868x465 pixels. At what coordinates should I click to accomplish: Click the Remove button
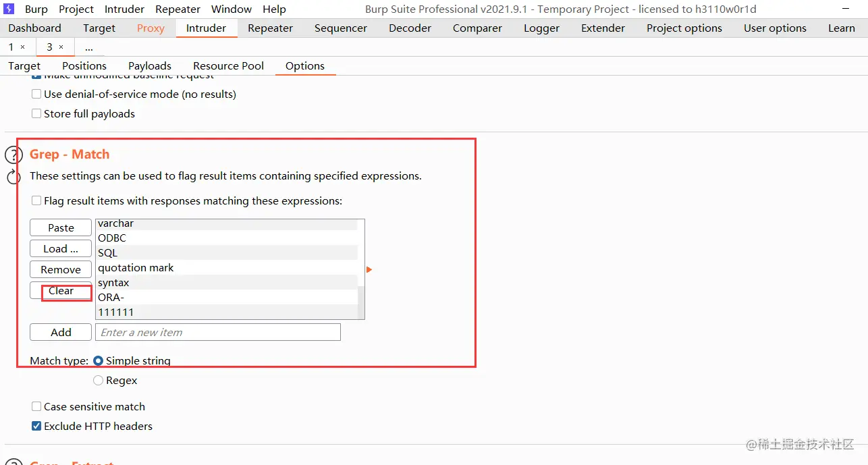(x=61, y=270)
